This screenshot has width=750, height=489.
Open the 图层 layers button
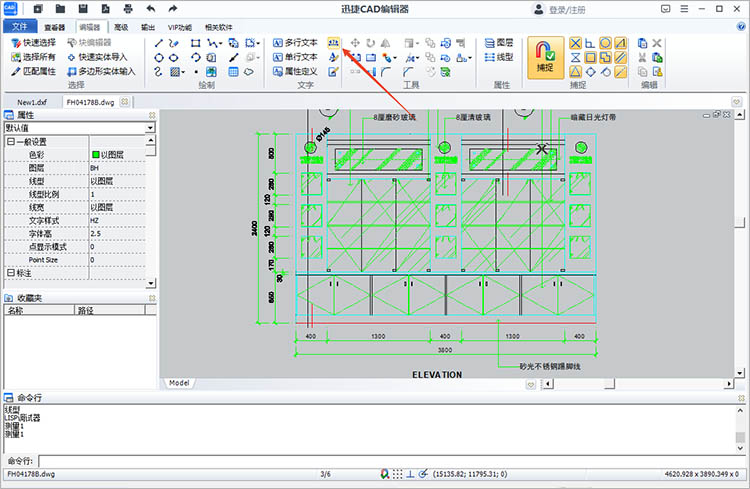pos(499,43)
